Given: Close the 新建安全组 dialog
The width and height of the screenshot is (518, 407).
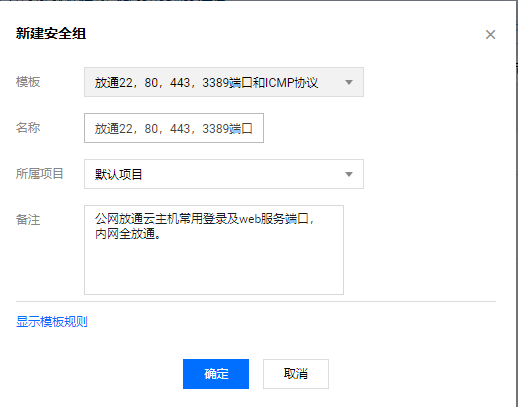Looking at the screenshot, I should tap(490, 34).
